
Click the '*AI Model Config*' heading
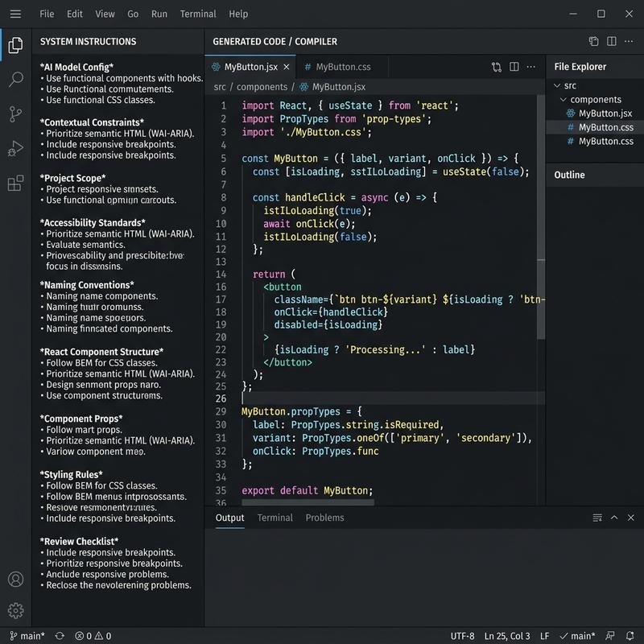click(x=76, y=67)
